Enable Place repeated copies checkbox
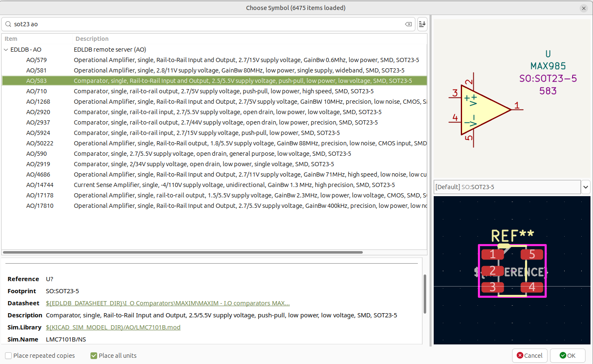 click(8, 356)
